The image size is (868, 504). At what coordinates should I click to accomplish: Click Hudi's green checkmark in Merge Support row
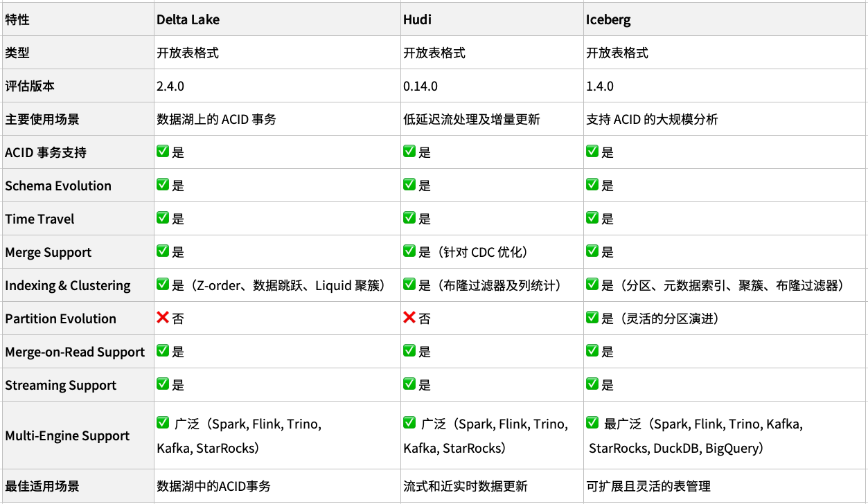409,251
